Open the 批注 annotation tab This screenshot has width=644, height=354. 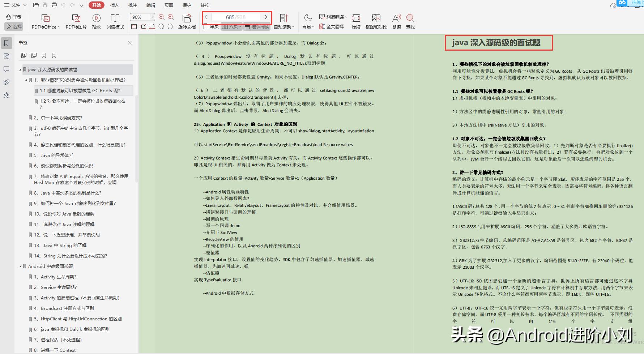click(132, 5)
